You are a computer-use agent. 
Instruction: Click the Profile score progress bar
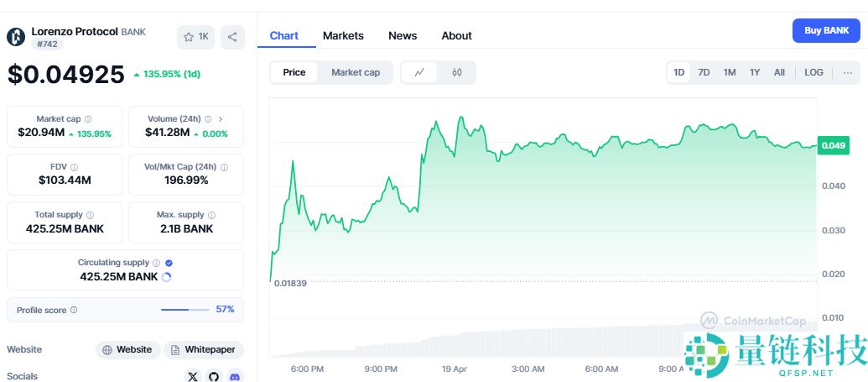(185, 309)
